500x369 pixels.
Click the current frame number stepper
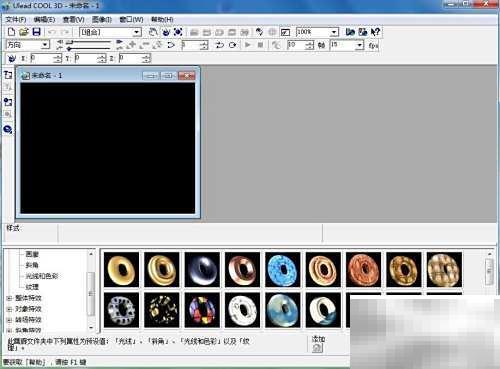[x=205, y=45]
